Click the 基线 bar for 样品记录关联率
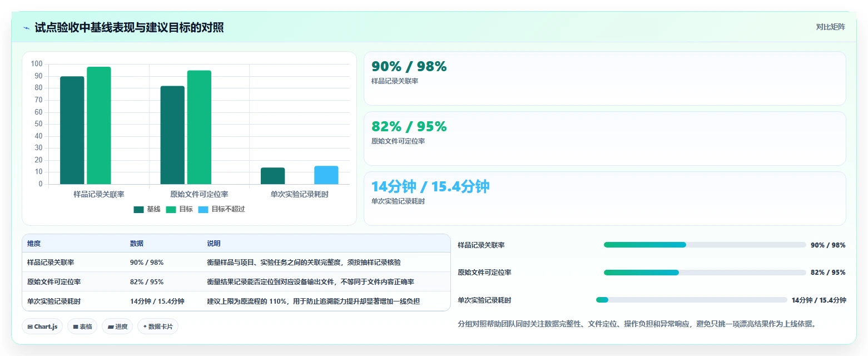Screen dimensions: 868x356 pos(72,130)
